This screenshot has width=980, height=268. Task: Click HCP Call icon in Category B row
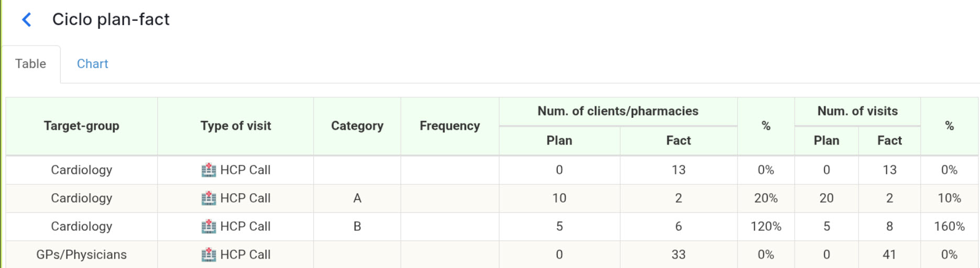click(x=208, y=227)
